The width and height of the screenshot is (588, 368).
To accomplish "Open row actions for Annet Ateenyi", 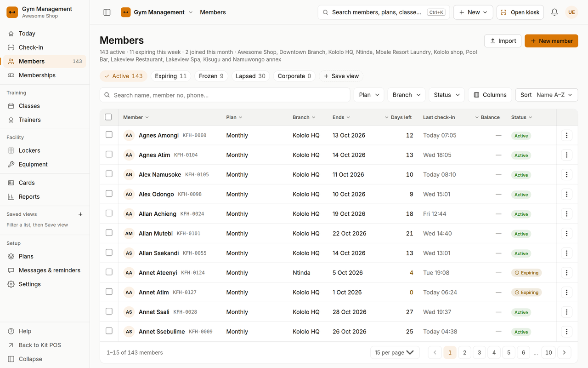I will pyautogui.click(x=566, y=273).
